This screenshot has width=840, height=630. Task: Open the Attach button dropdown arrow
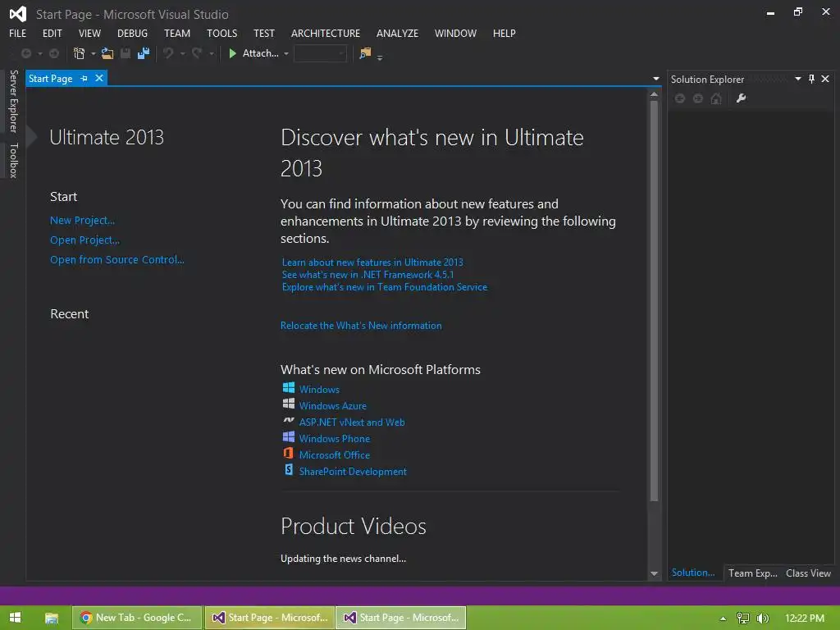point(286,53)
